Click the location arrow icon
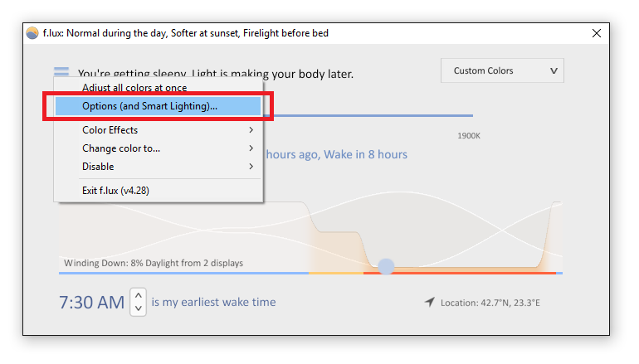Viewport: 639px width, 364px height. 430,302
